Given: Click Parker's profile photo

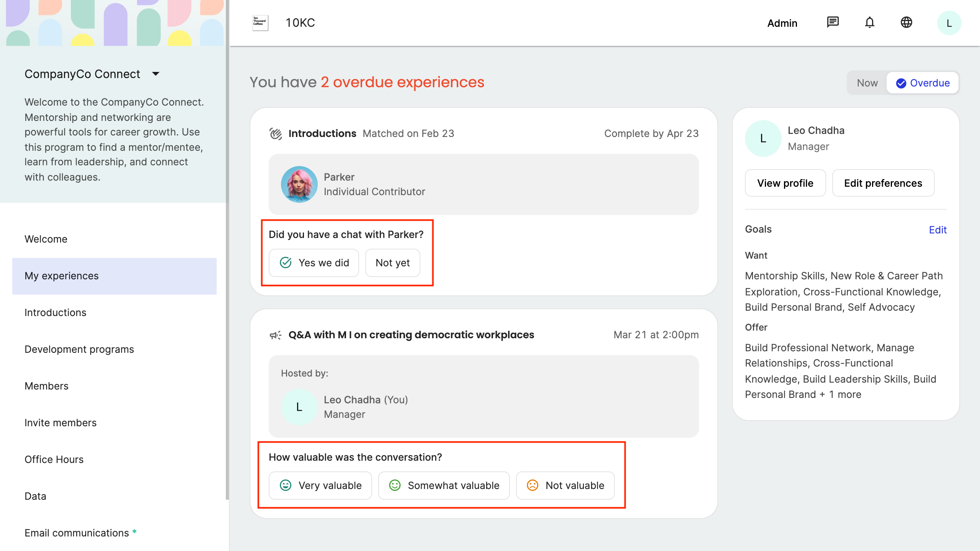Looking at the screenshot, I should tap(299, 184).
